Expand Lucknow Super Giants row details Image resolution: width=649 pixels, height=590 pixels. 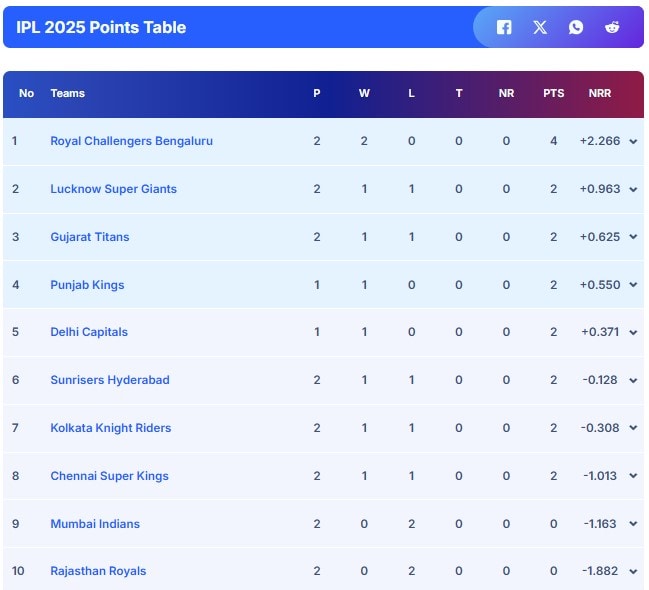point(633,189)
